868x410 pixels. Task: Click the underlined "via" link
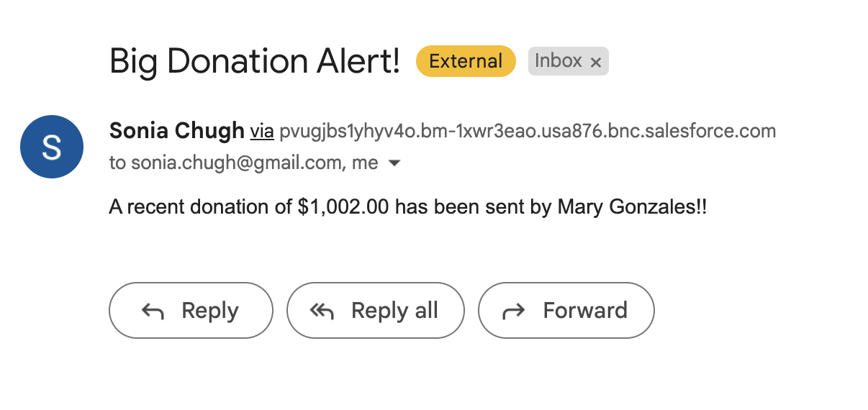click(x=262, y=131)
